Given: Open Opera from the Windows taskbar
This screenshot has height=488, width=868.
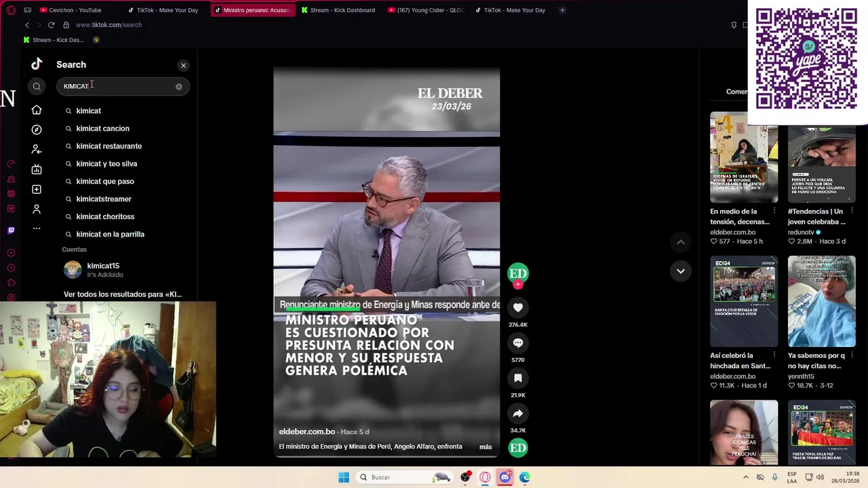Looking at the screenshot, I should pos(485,477).
